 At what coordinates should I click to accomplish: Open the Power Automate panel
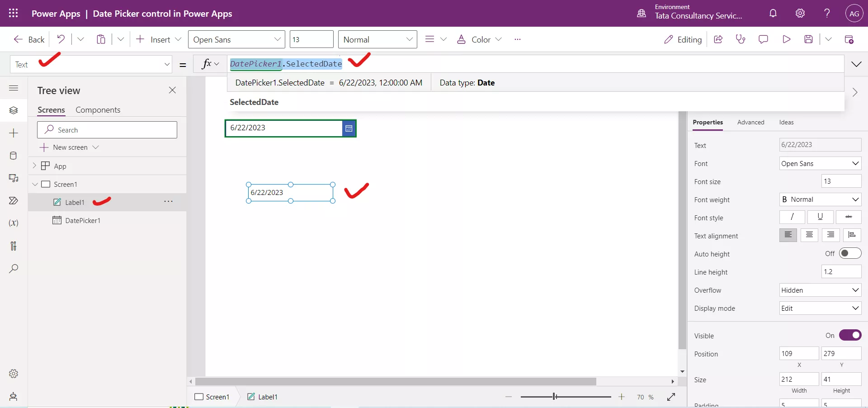coord(14,200)
